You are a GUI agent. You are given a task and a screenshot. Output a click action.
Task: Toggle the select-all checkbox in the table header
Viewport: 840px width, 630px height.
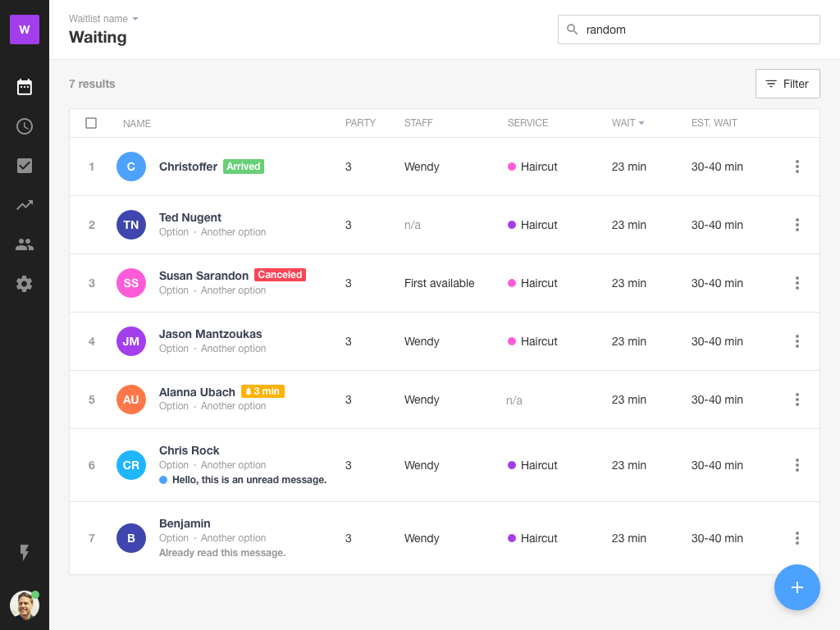pos(91,123)
